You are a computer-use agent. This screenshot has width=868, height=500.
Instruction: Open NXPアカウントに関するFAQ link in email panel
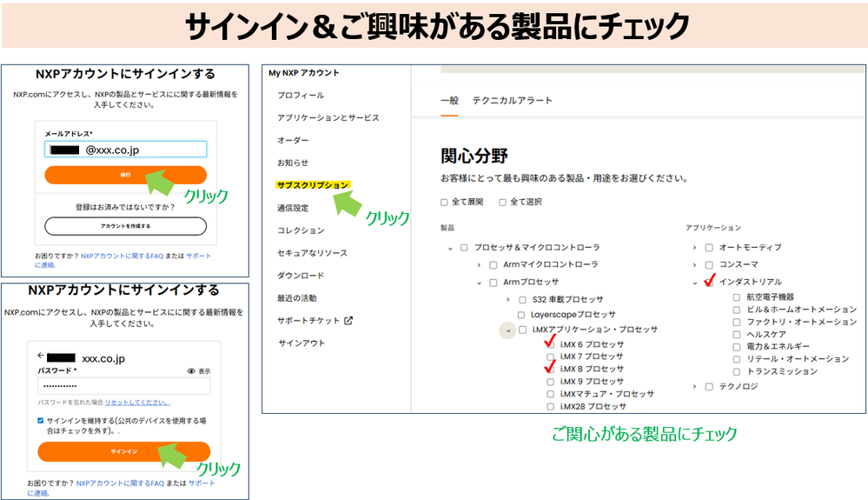(x=123, y=257)
